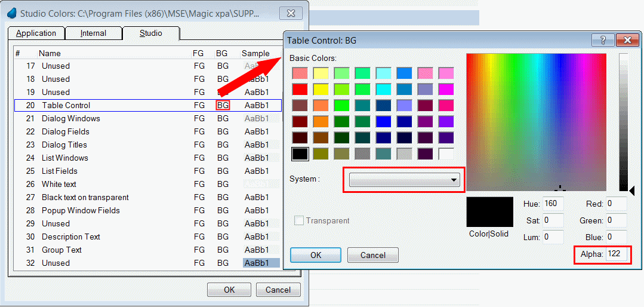
Task: Click the luminance slider arrow marker
Action: click(631, 190)
